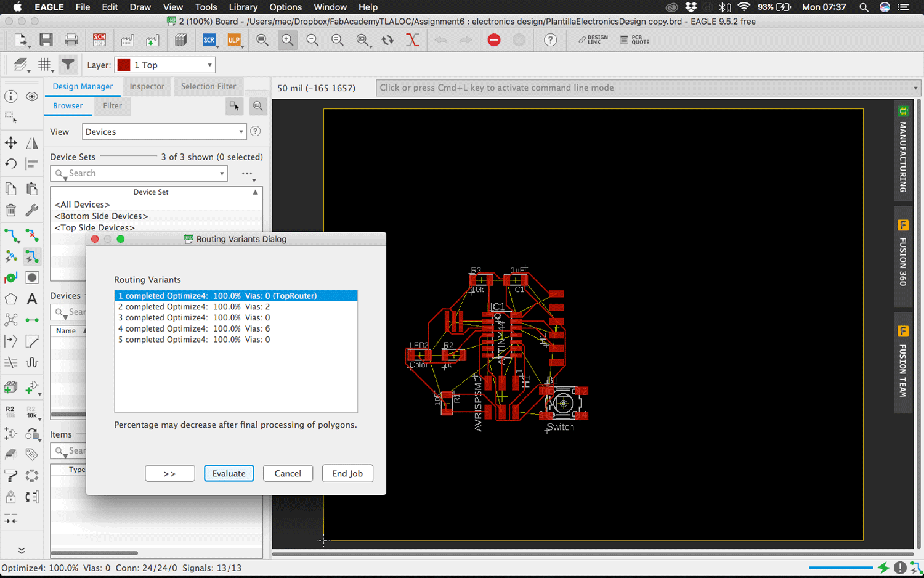The width and height of the screenshot is (924, 578).
Task: Expand the Device Sets search options arrow
Action: (x=222, y=174)
